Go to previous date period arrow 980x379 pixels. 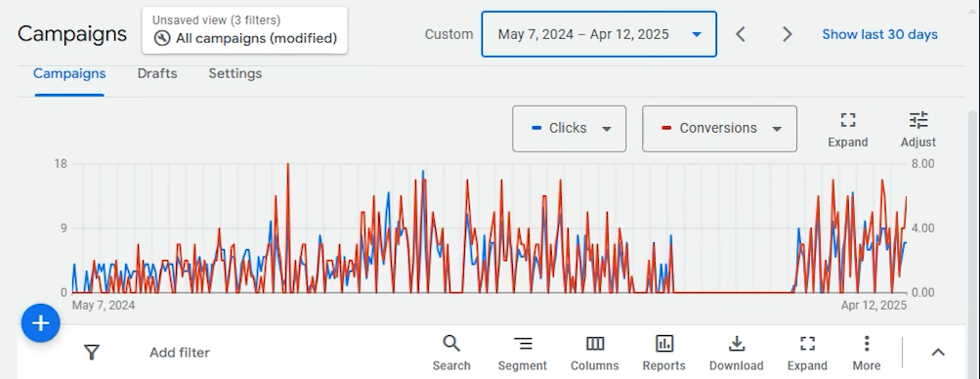click(741, 34)
